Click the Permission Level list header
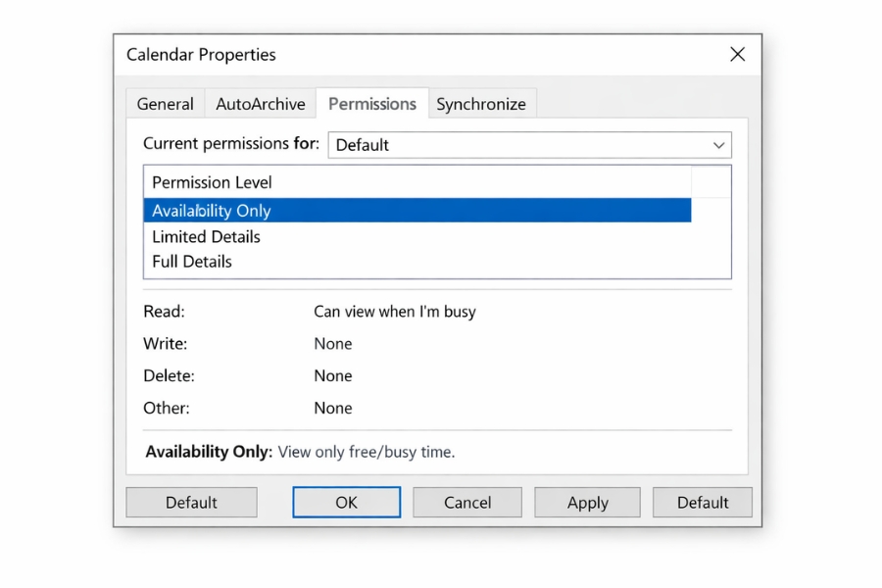This screenshot has height=588, width=882. click(x=212, y=182)
